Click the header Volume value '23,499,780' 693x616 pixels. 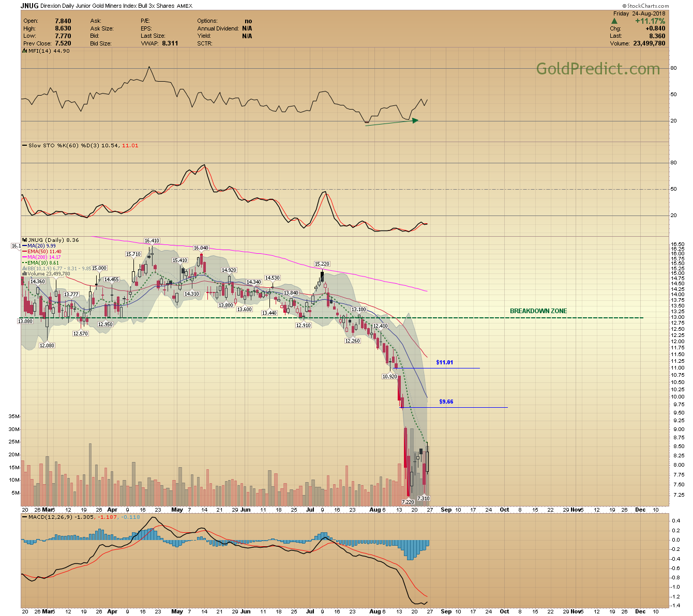[649, 43]
